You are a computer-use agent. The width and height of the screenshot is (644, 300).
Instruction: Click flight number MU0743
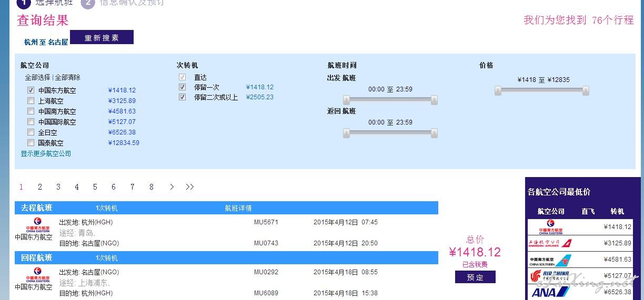266,243
